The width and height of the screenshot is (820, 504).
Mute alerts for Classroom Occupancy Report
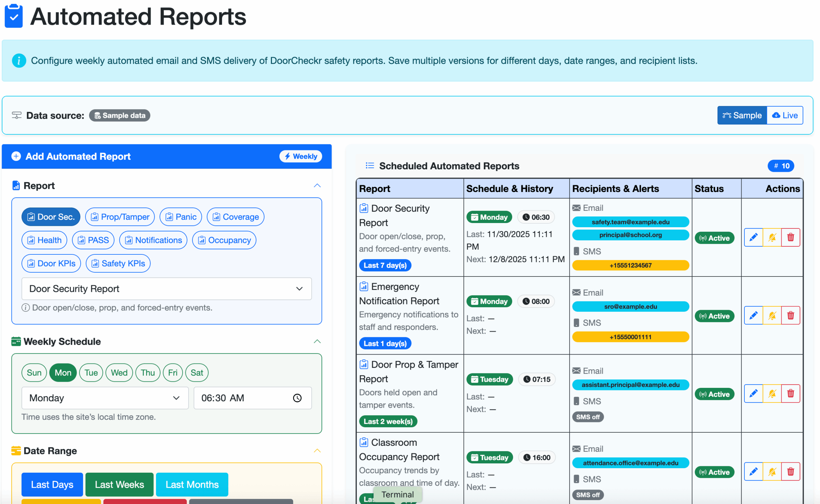pyautogui.click(x=772, y=472)
